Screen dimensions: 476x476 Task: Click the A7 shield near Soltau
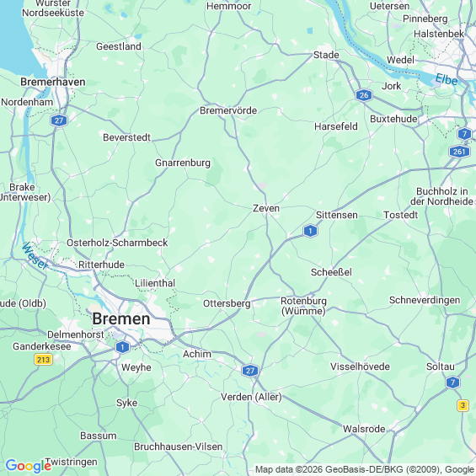452,382
